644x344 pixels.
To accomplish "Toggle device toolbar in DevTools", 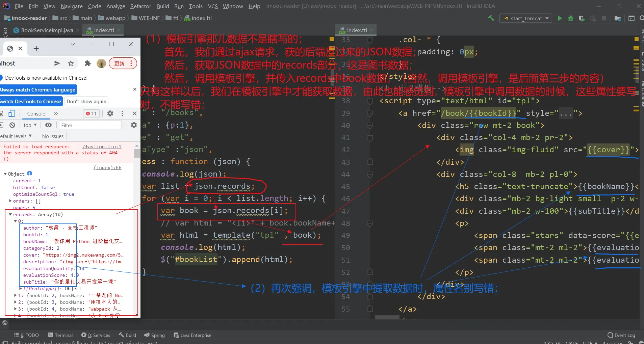I will click(x=12, y=113).
